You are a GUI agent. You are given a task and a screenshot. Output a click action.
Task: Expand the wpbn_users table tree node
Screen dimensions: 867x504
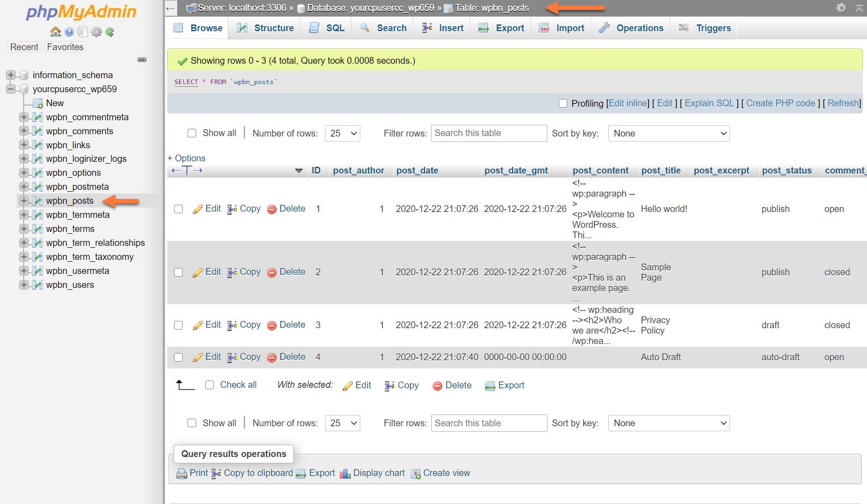[24, 285]
